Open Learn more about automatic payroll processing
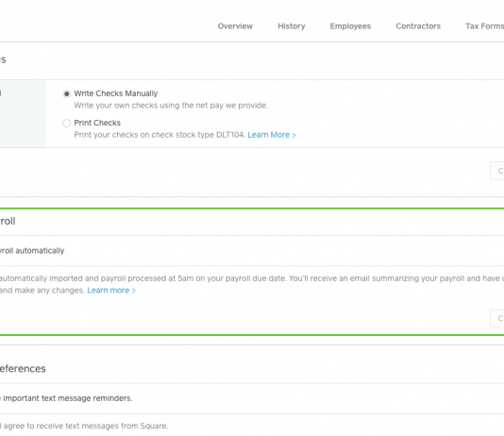 coord(108,290)
